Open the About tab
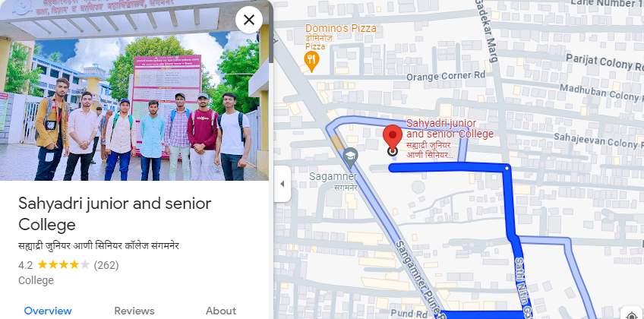The width and height of the screenshot is (644, 319). coord(221,311)
